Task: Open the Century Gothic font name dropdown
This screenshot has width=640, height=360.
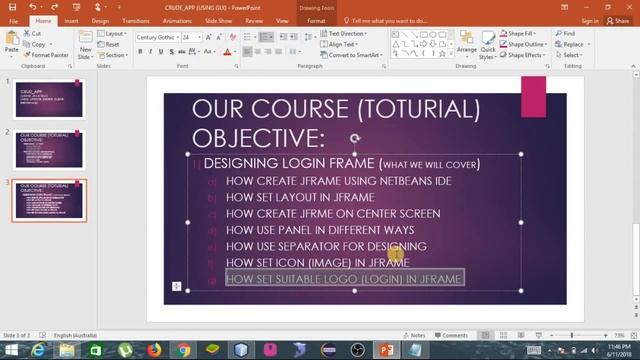Action: 178,37
